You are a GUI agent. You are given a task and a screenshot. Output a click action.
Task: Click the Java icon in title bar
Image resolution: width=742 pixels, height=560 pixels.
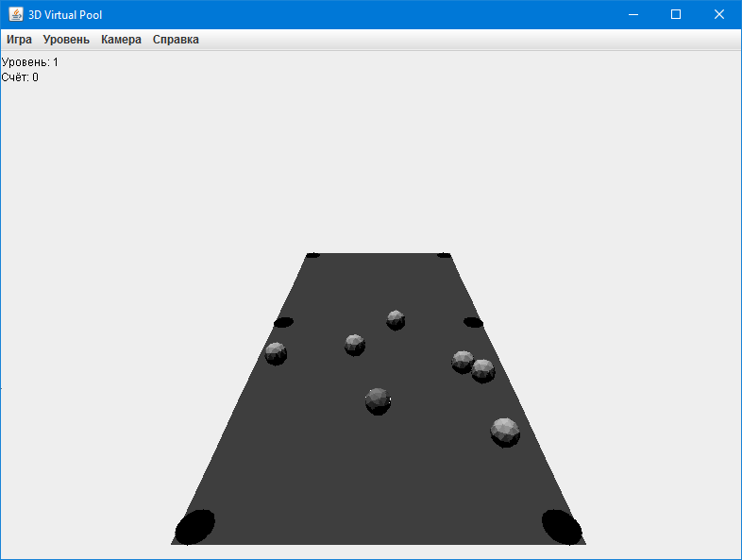16,14
